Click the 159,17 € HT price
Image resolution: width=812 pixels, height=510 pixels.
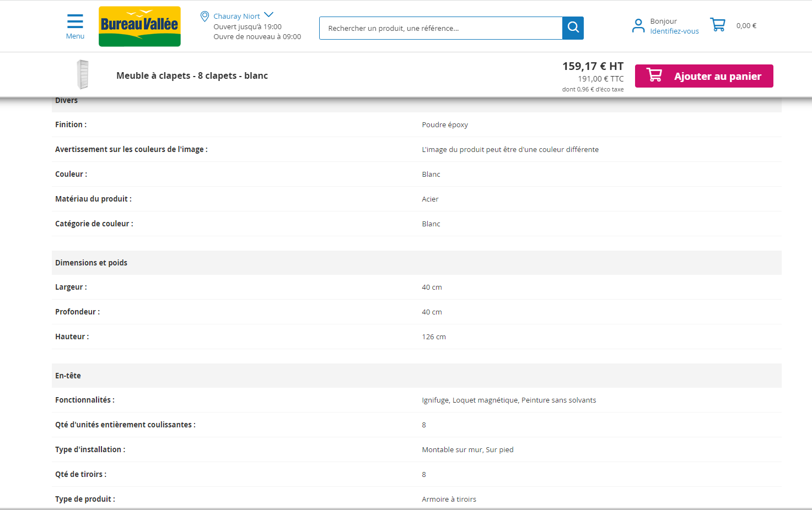click(593, 66)
